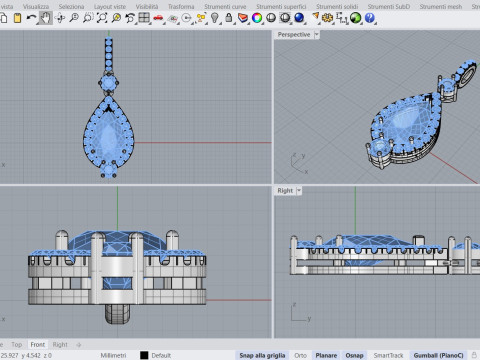Open the Right viewport dropdown arrow

[299, 191]
